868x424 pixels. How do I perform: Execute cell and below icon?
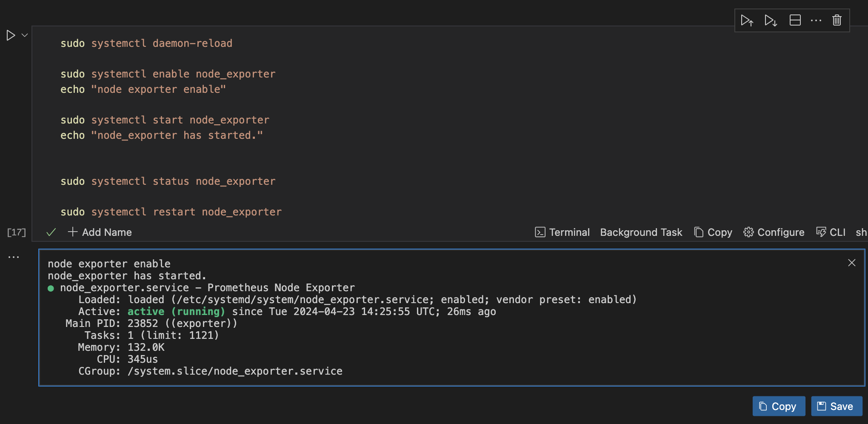point(771,20)
